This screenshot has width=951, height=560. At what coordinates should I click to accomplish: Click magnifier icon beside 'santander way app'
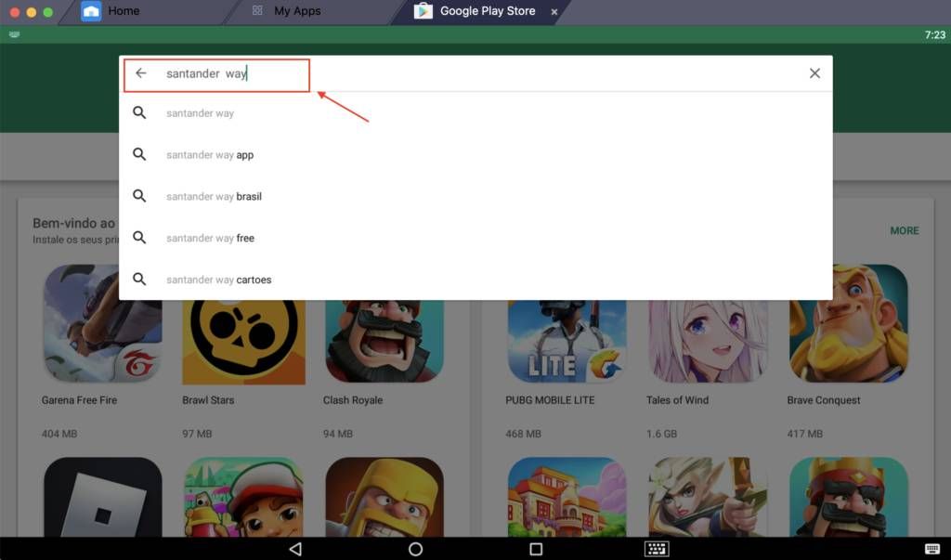click(x=139, y=155)
